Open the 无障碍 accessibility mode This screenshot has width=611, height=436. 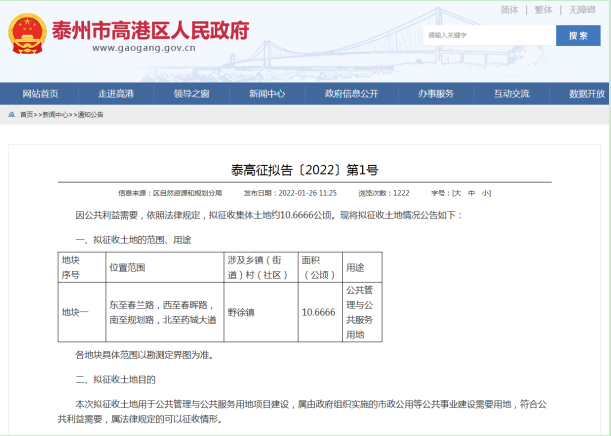582,9
